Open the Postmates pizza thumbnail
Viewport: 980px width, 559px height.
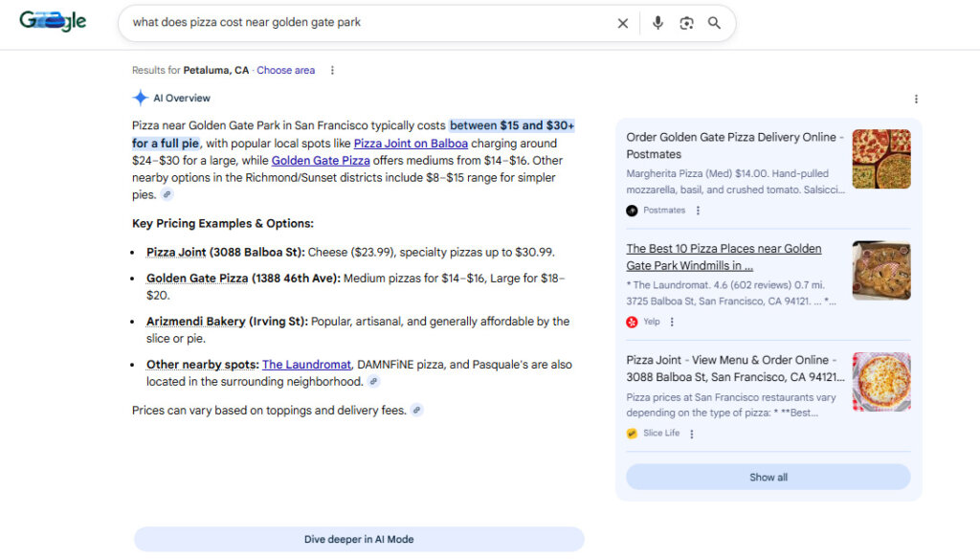click(880, 159)
